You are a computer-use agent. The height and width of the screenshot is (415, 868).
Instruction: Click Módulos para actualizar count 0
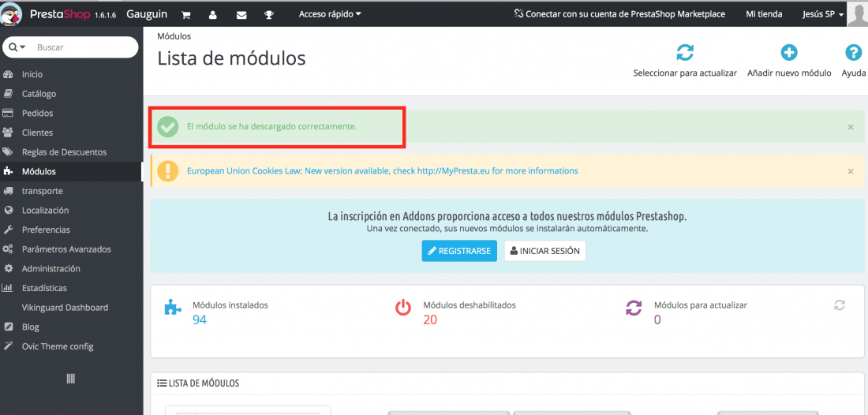[x=657, y=320]
